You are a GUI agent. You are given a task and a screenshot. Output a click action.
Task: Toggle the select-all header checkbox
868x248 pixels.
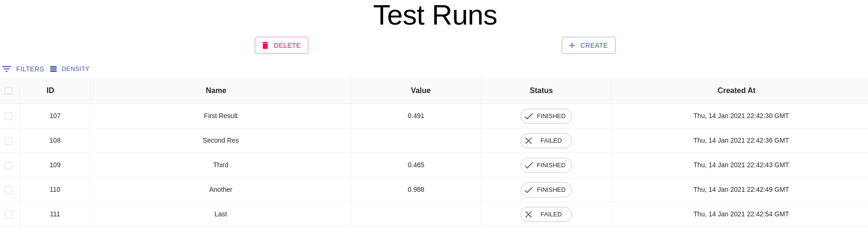click(9, 91)
